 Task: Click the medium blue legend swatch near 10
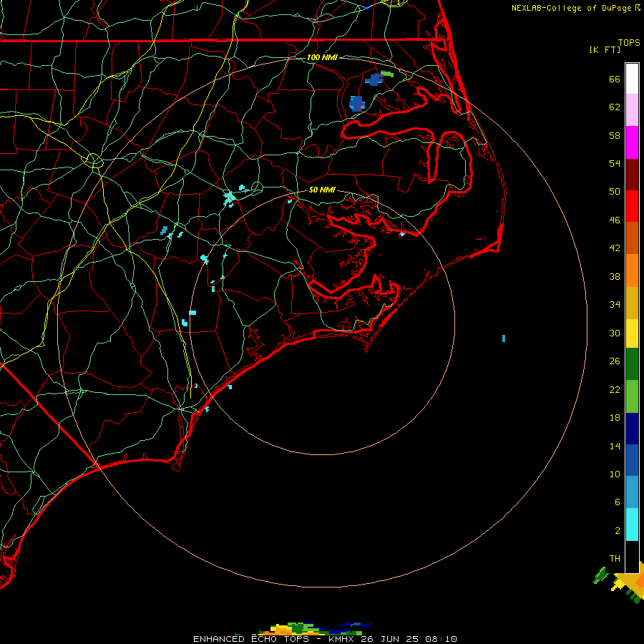click(632, 460)
